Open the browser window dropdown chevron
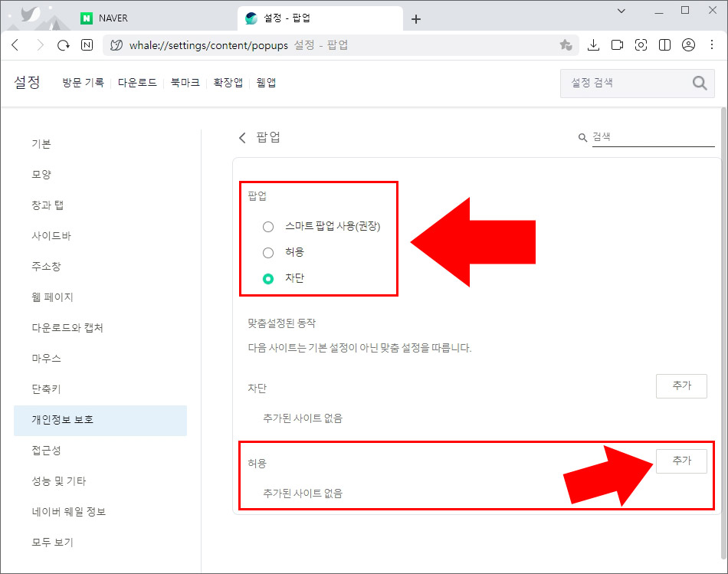This screenshot has width=728, height=574. (x=622, y=11)
